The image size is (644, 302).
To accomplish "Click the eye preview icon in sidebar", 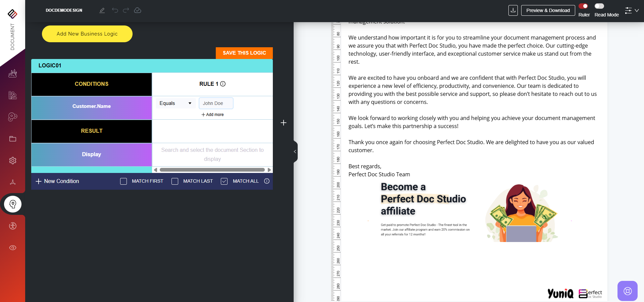I will tap(13, 248).
